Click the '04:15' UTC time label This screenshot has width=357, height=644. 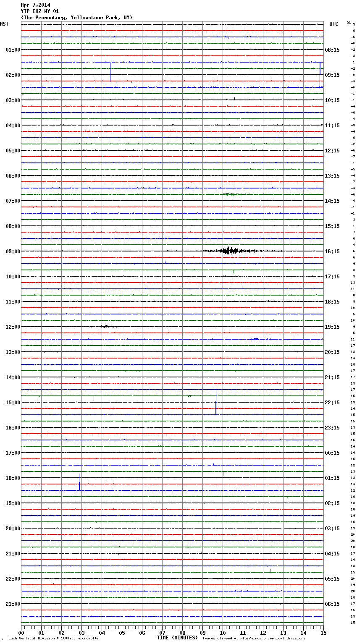332,554
